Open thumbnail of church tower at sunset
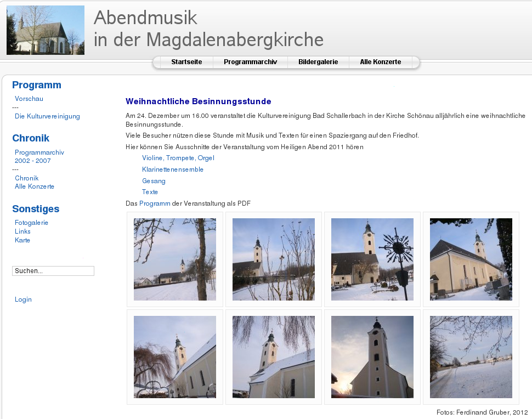The image size is (532, 419). point(372,357)
